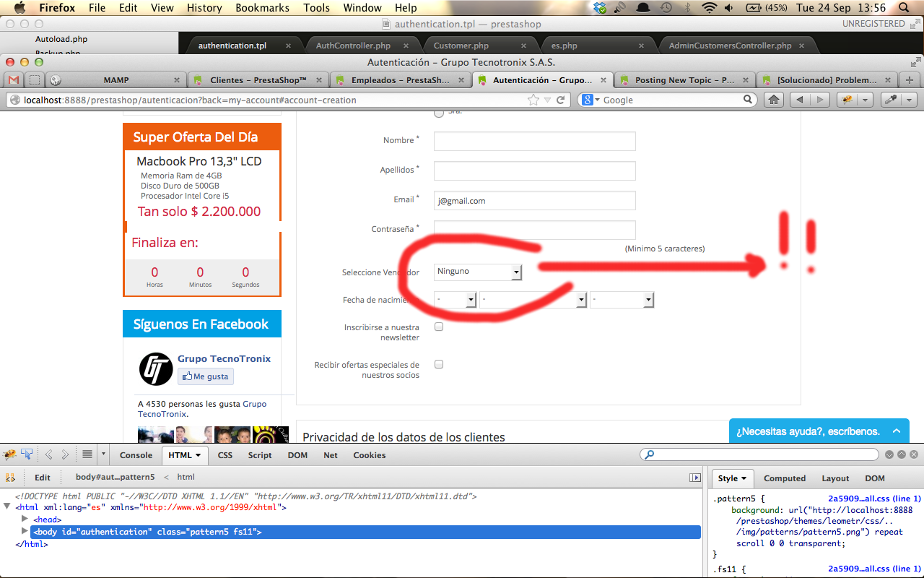Open the Bookmarks menu

click(x=262, y=8)
